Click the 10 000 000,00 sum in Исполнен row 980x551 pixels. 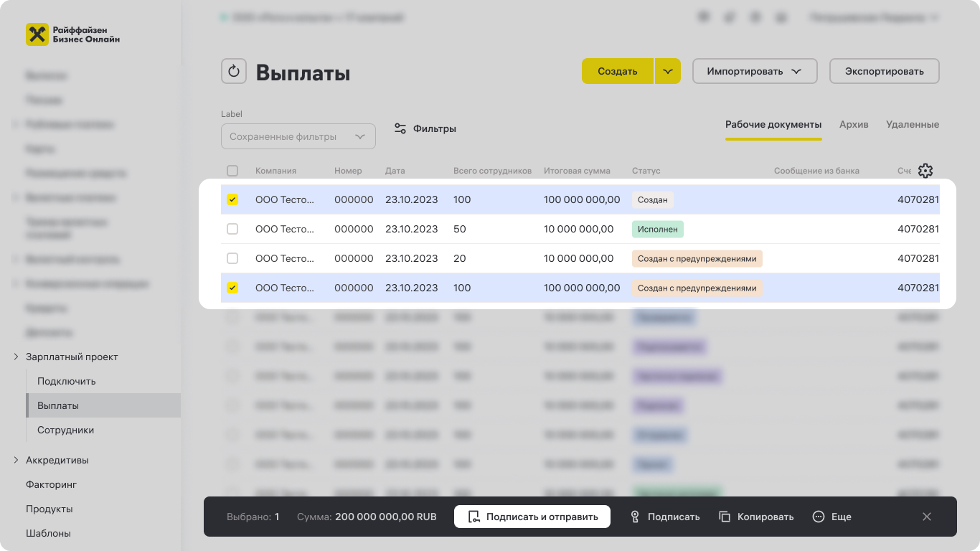(x=579, y=229)
